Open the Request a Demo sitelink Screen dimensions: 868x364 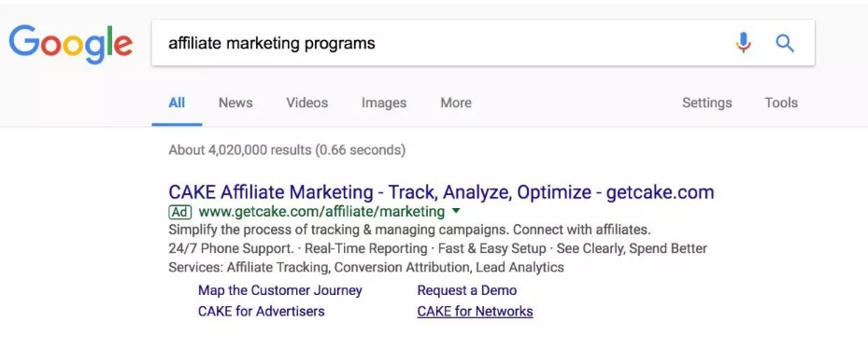pos(466,290)
